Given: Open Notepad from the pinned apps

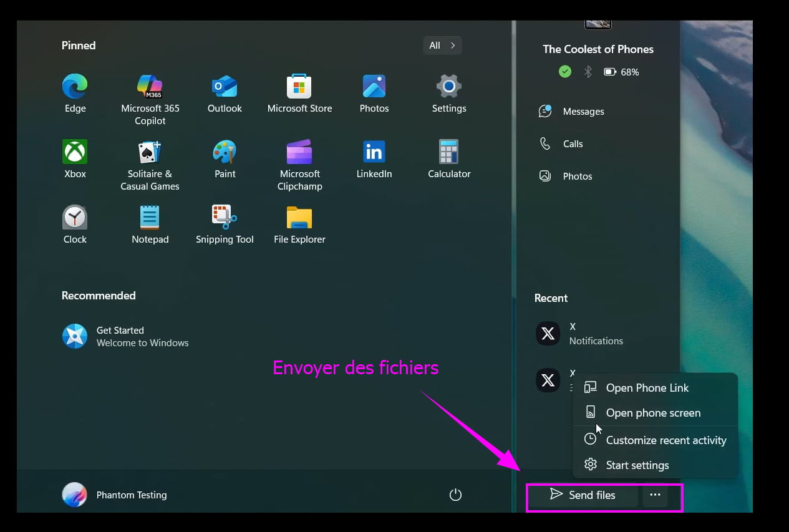Looking at the screenshot, I should point(150,225).
